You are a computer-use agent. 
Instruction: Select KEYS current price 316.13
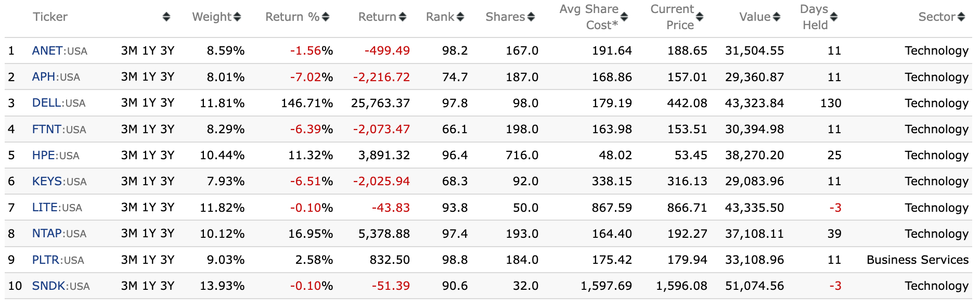pos(687,181)
